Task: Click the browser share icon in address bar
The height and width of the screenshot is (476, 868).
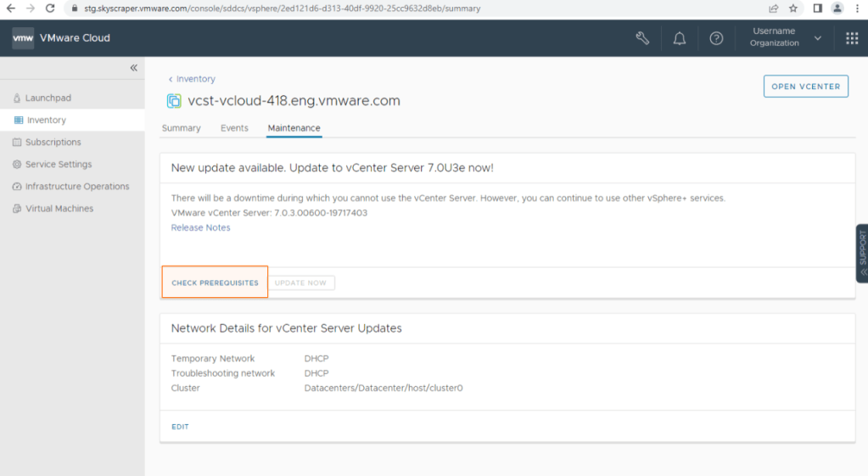Action: point(773,8)
